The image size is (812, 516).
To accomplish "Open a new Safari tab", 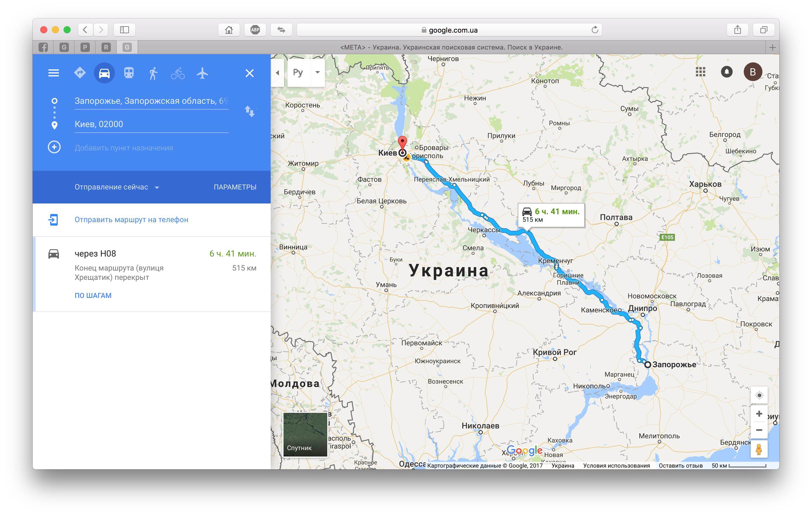I will tap(772, 47).
